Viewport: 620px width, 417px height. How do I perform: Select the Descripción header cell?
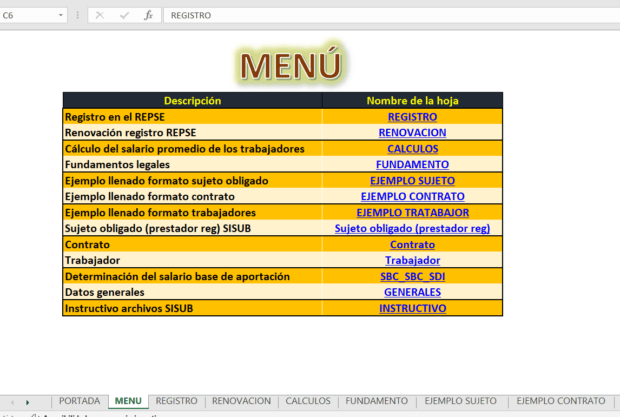coord(192,101)
